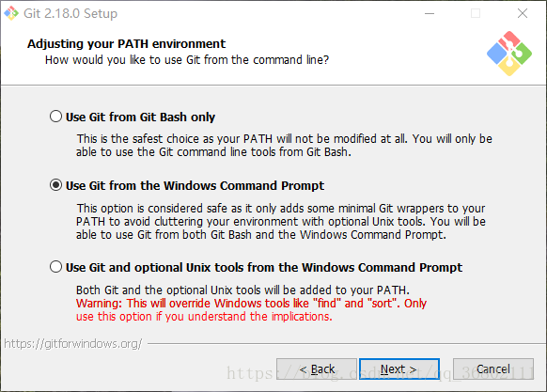
Task: Click the 'Use Git from Git Bash only' label
Action: click(140, 117)
